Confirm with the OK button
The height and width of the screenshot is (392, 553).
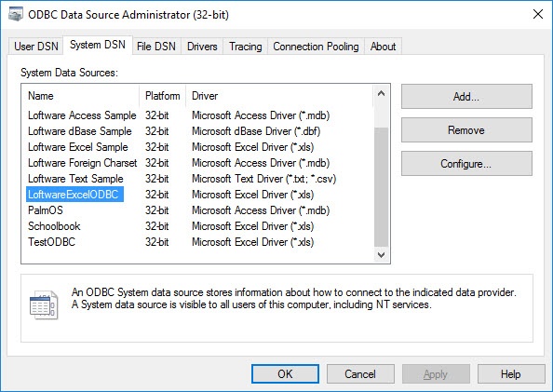tap(285, 373)
